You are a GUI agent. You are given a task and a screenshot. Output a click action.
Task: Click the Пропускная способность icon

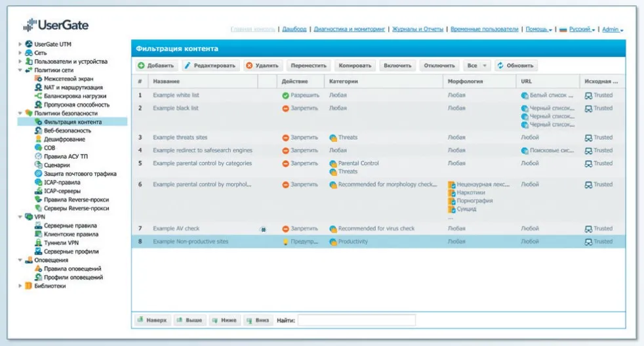(x=38, y=104)
